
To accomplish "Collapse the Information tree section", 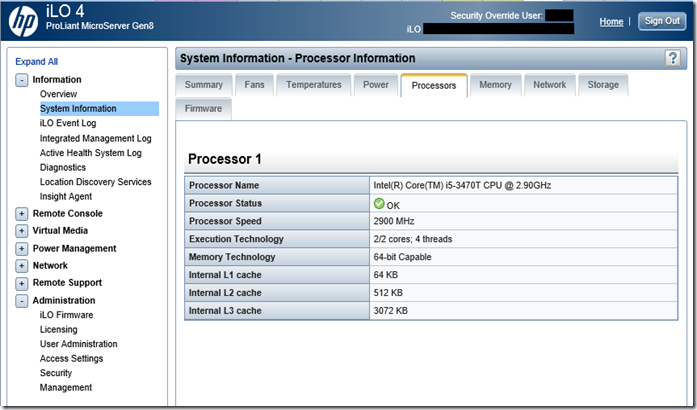I will coord(22,80).
